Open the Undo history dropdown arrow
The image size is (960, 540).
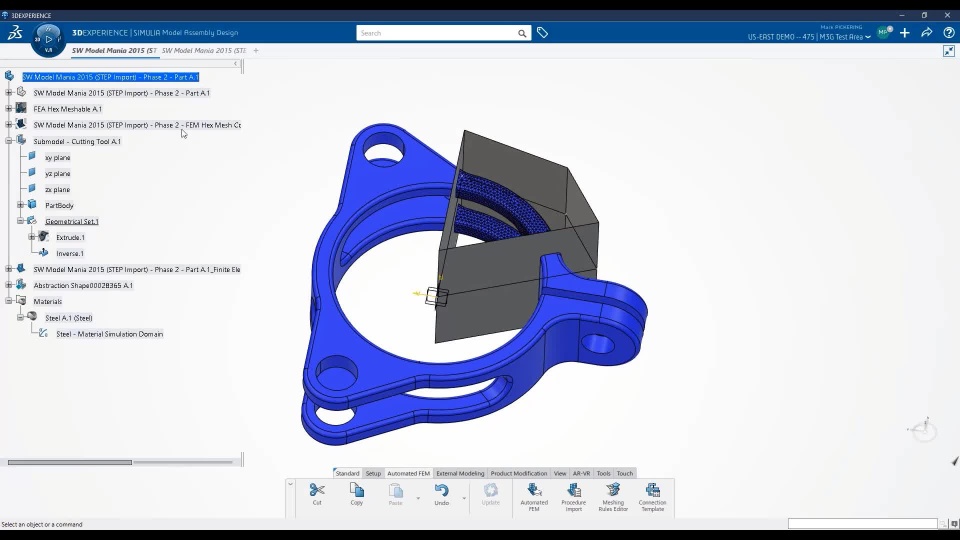coord(464,498)
